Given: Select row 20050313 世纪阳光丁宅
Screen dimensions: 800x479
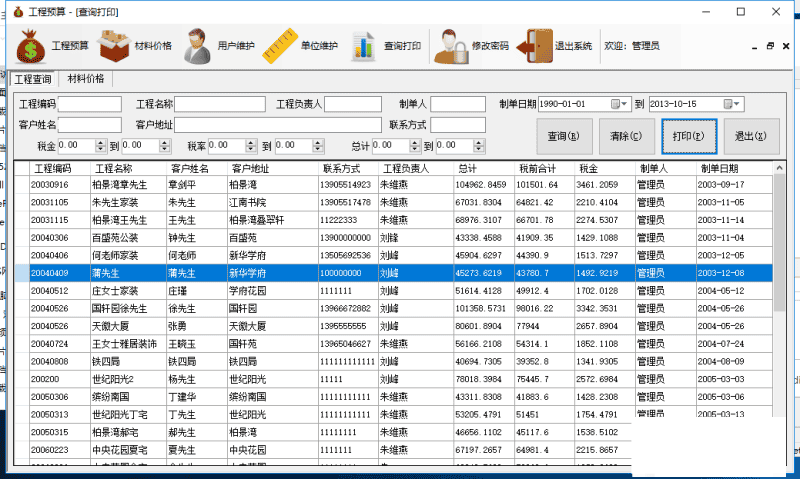Looking at the screenshot, I should point(393,415).
